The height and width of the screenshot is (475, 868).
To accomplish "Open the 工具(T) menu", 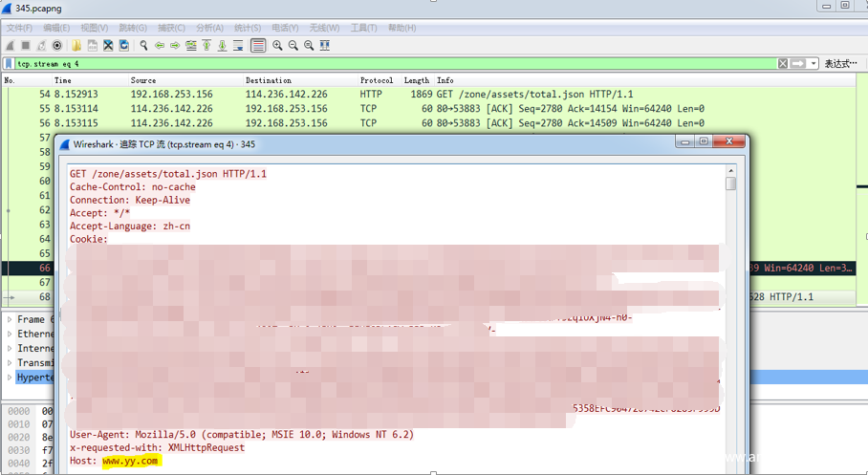I will 363,28.
